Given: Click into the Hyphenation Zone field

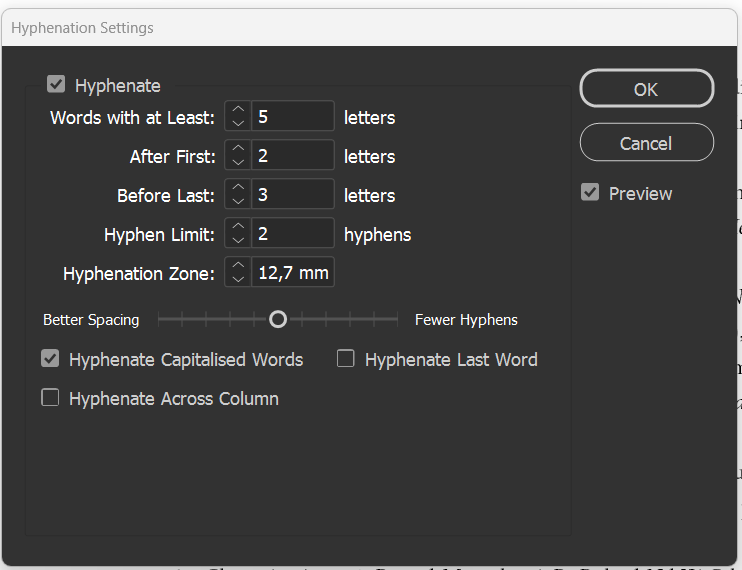Looking at the screenshot, I should coord(292,273).
